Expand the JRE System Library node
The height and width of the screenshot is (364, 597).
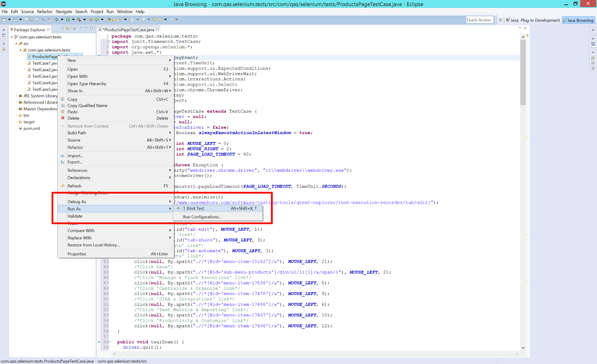(17, 96)
